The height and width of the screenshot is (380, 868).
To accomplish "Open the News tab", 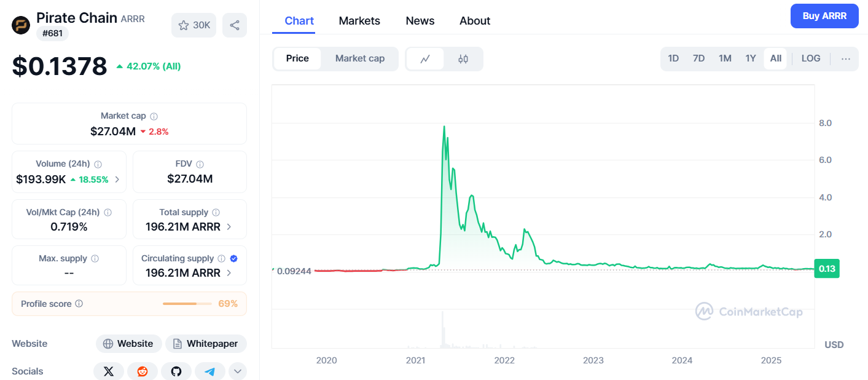I will 420,21.
